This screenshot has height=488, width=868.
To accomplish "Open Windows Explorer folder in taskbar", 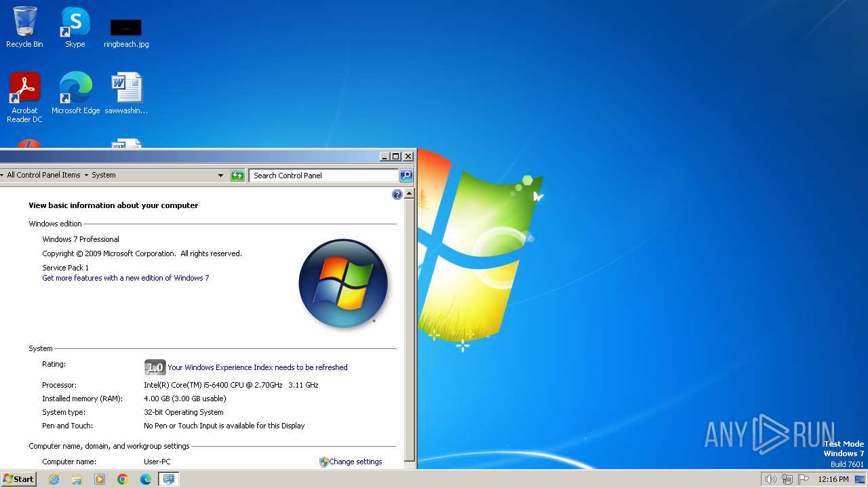I will (x=77, y=479).
